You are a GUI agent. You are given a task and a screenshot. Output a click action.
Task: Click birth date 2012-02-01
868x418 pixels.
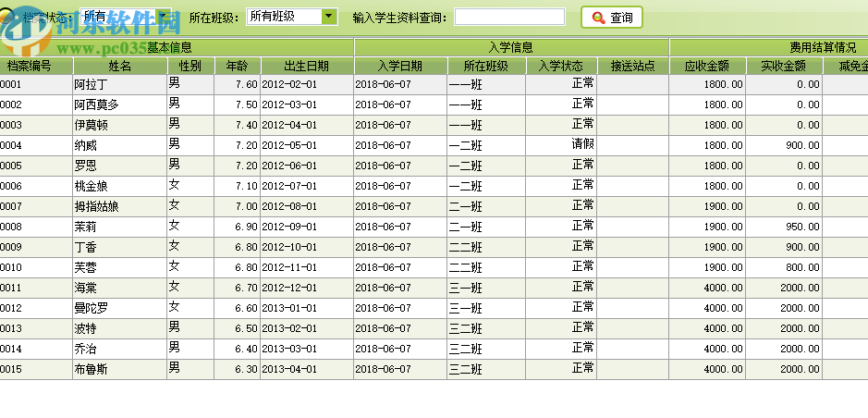(x=289, y=85)
